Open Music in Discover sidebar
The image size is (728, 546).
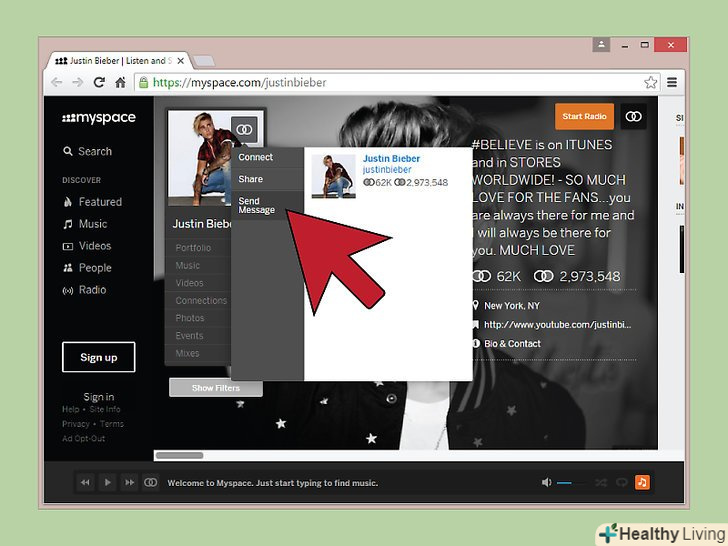[x=85, y=224]
